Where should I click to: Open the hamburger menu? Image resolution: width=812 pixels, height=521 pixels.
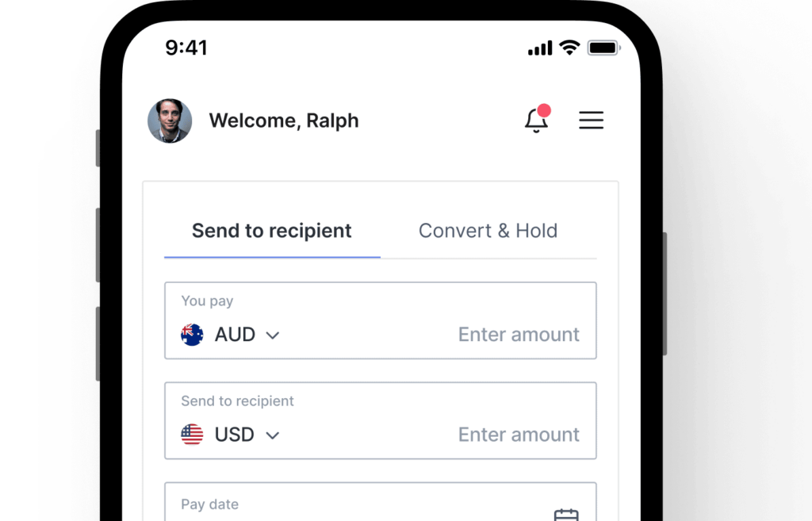click(x=591, y=121)
